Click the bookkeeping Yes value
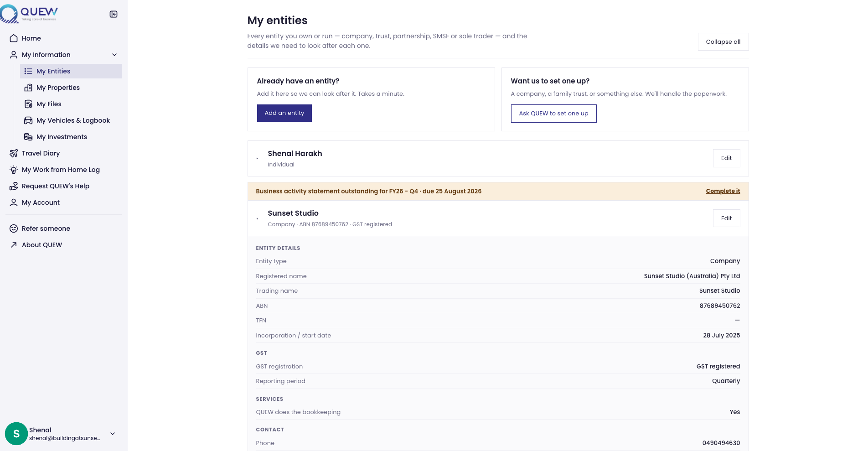This screenshot has width=868, height=451. coord(735,412)
